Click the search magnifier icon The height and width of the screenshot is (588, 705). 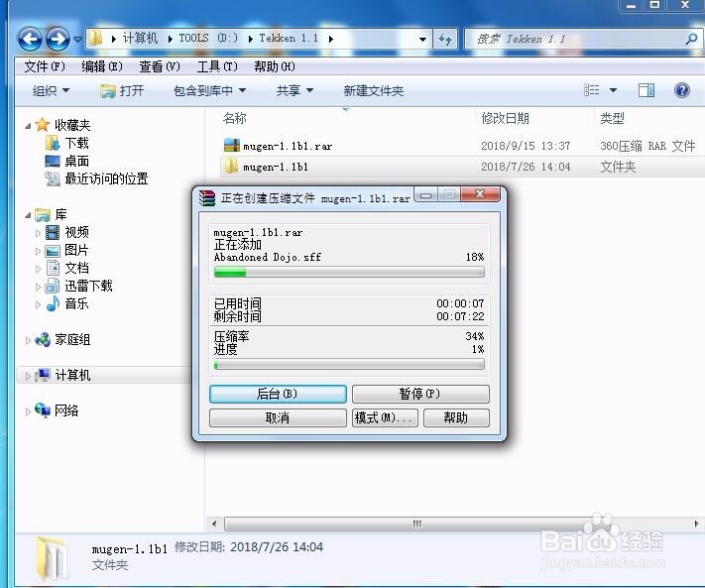(691, 39)
